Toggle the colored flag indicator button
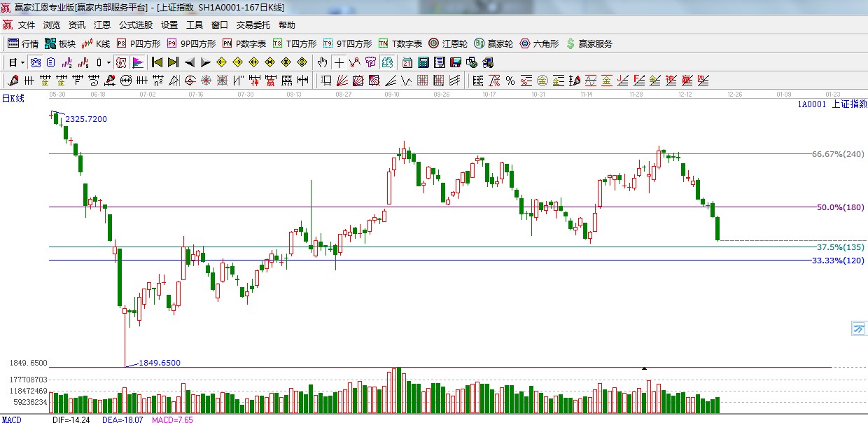The image size is (868, 423). [x=138, y=62]
